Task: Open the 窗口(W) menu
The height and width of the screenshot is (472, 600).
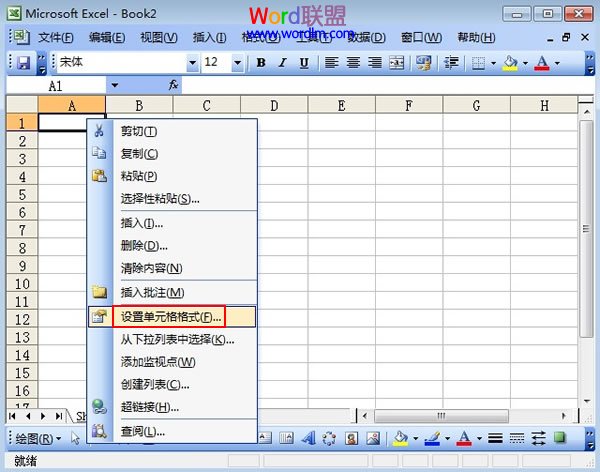Action: 421,38
